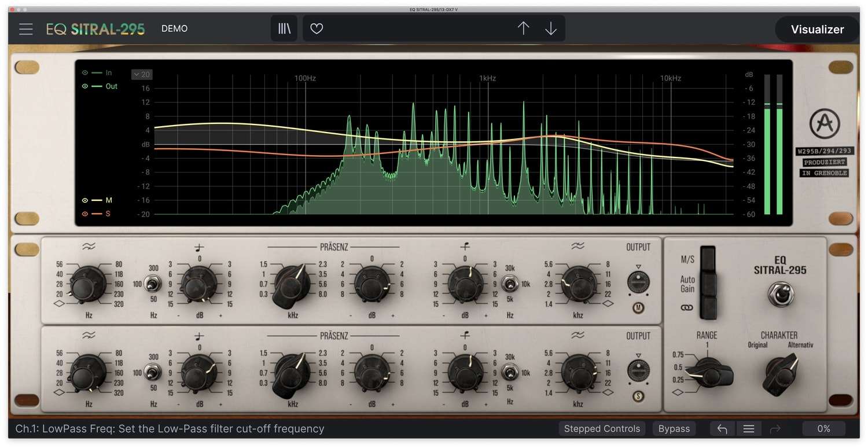Viewport: 868px width, 448px height.
Task: Mark the current preset as favorite
Action: [316, 28]
